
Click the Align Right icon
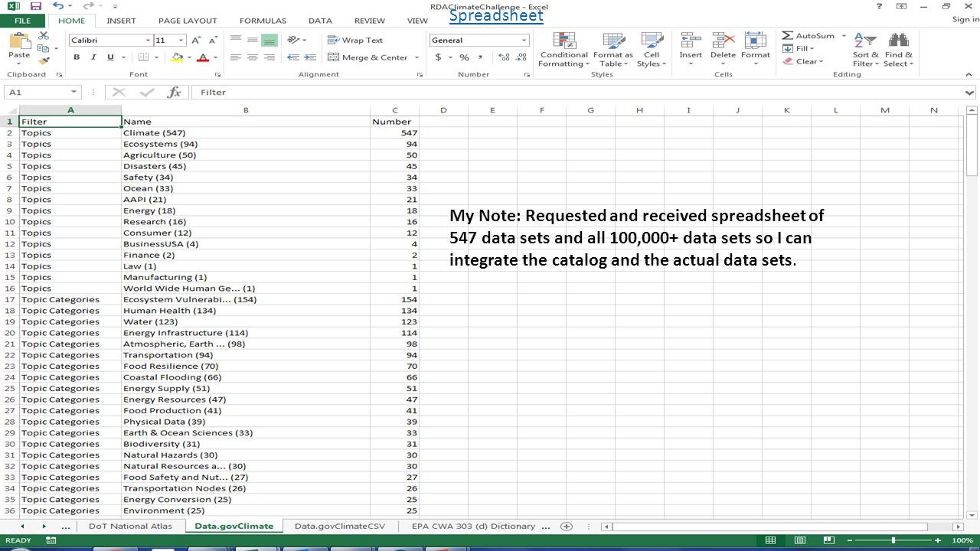point(269,57)
